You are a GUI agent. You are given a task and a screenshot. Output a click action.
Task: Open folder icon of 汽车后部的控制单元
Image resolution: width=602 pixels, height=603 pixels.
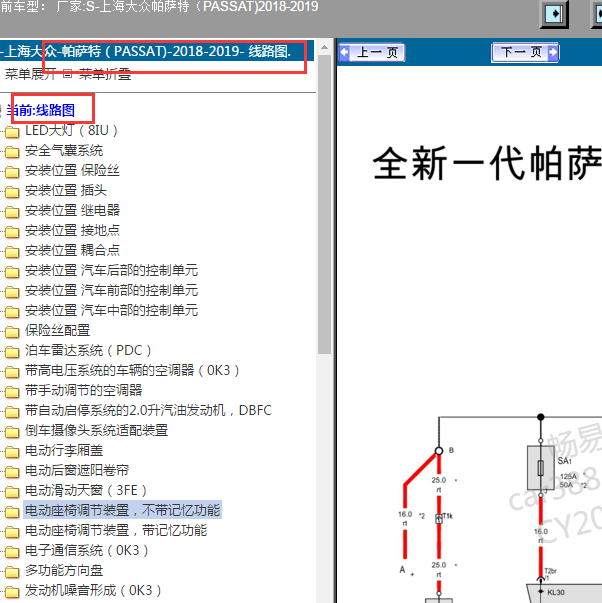12,272
